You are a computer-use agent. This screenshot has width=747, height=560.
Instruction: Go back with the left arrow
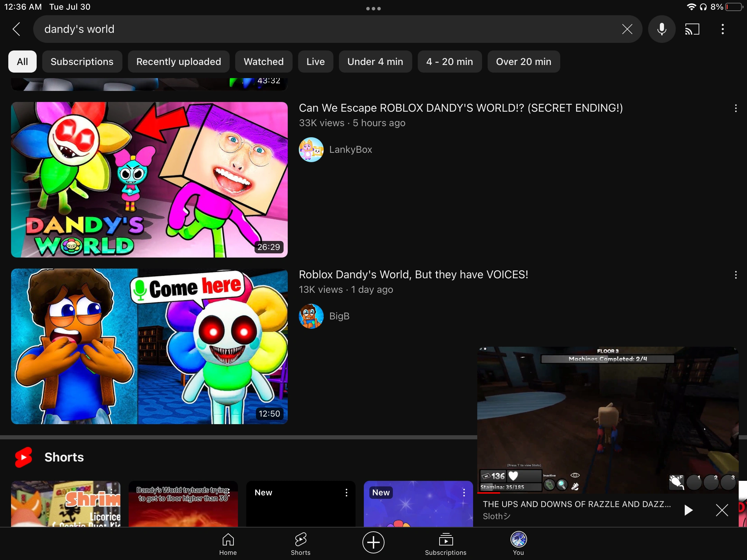pos(17,29)
